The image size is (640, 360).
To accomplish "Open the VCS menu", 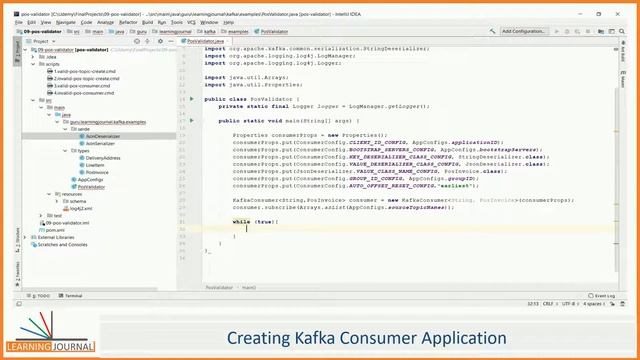I will click(x=191, y=22).
